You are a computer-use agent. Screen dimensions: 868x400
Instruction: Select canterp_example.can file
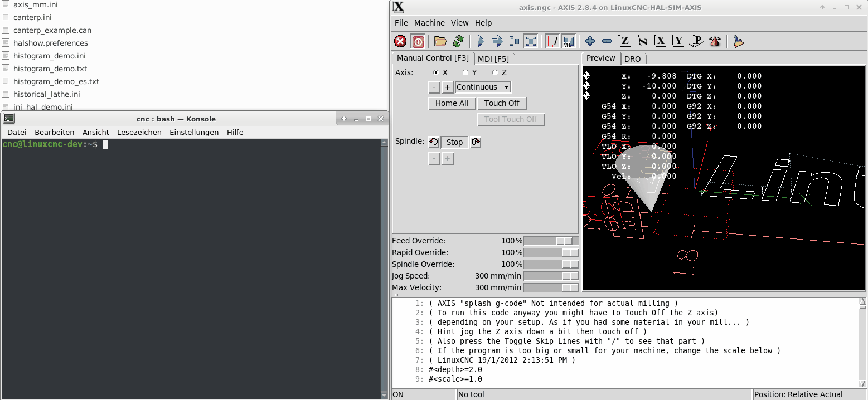pos(52,30)
